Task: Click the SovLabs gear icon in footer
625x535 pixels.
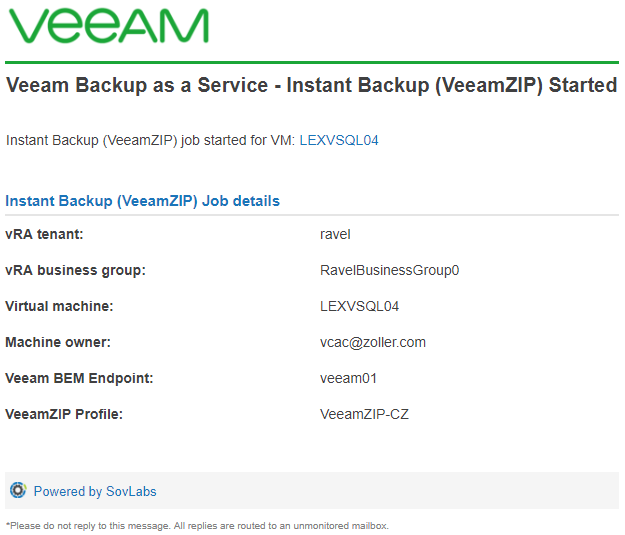Action: [x=17, y=490]
